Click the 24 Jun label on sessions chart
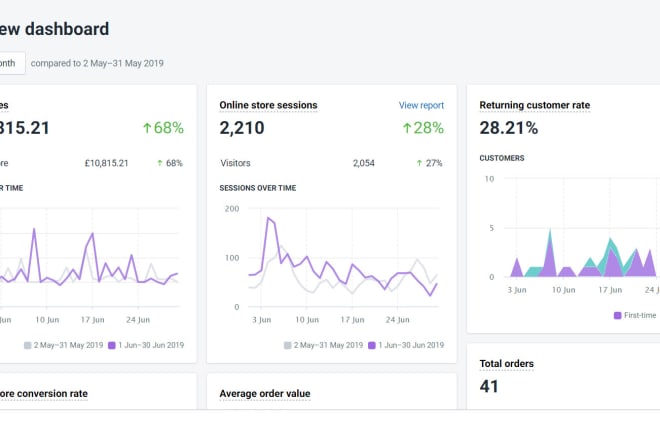The width and height of the screenshot is (660, 440). pos(397,320)
